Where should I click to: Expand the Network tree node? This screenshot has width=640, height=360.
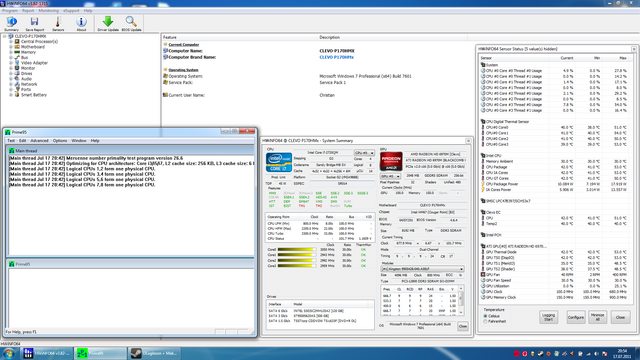point(11,84)
